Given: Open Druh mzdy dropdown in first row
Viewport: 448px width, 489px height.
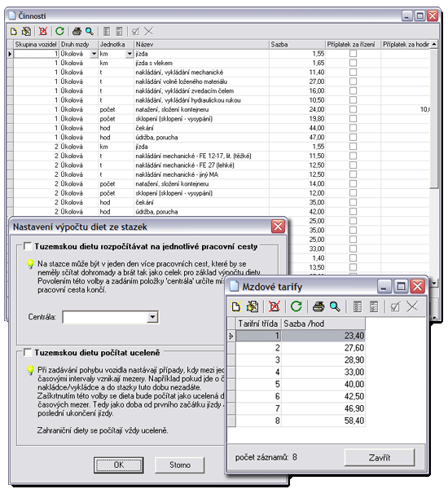Looking at the screenshot, I should point(94,54).
